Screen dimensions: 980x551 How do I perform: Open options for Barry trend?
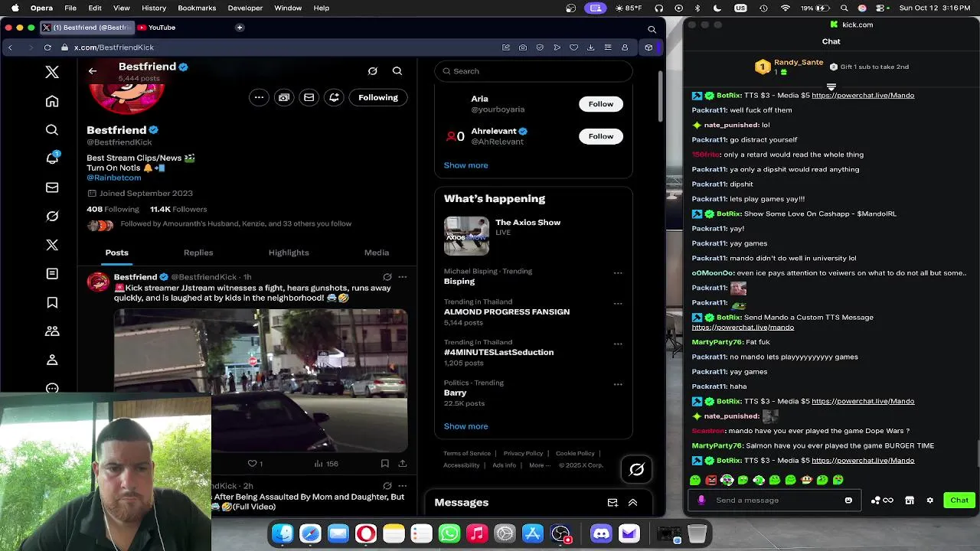pos(618,384)
